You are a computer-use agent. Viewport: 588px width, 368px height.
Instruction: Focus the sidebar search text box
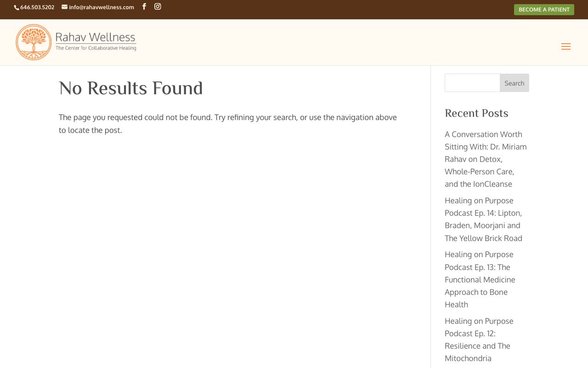(x=472, y=83)
